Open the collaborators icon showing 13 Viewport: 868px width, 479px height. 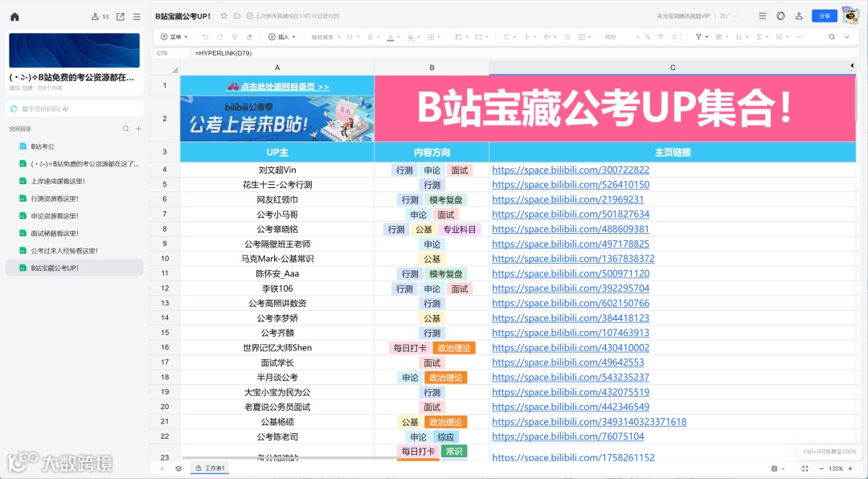coord(100,17)
